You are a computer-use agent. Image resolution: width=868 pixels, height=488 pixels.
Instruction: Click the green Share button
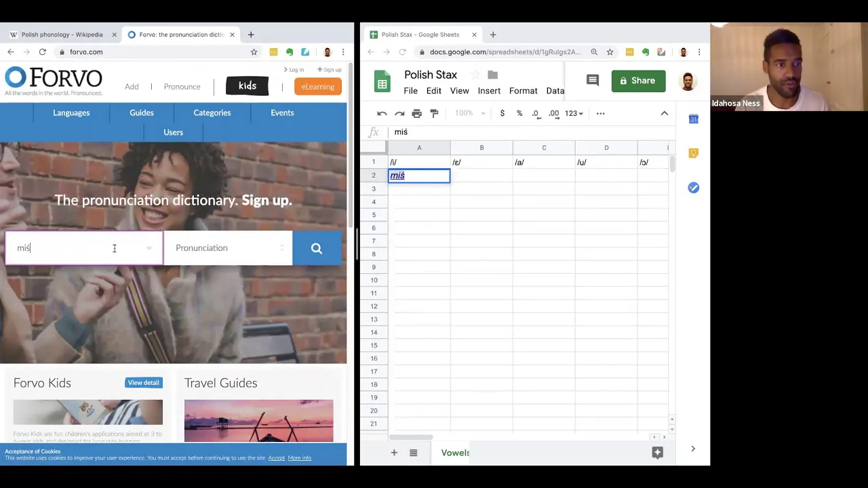[638, 81]
